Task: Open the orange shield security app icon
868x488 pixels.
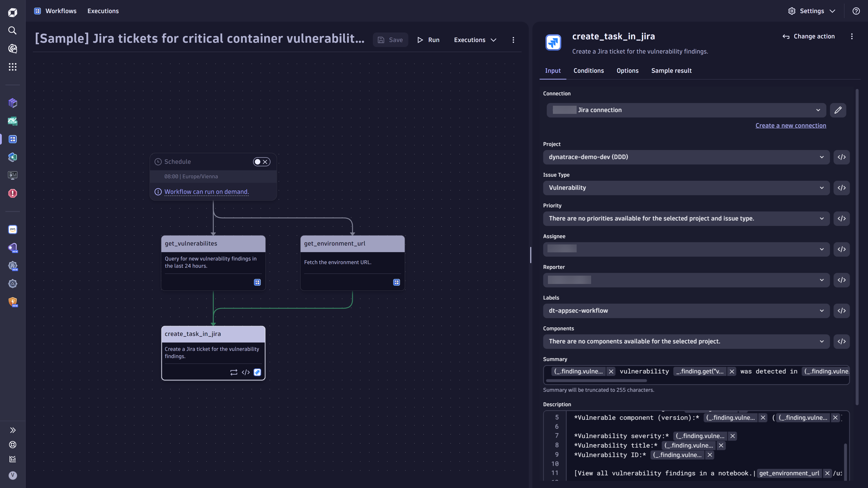Action: tap(12, 302)
